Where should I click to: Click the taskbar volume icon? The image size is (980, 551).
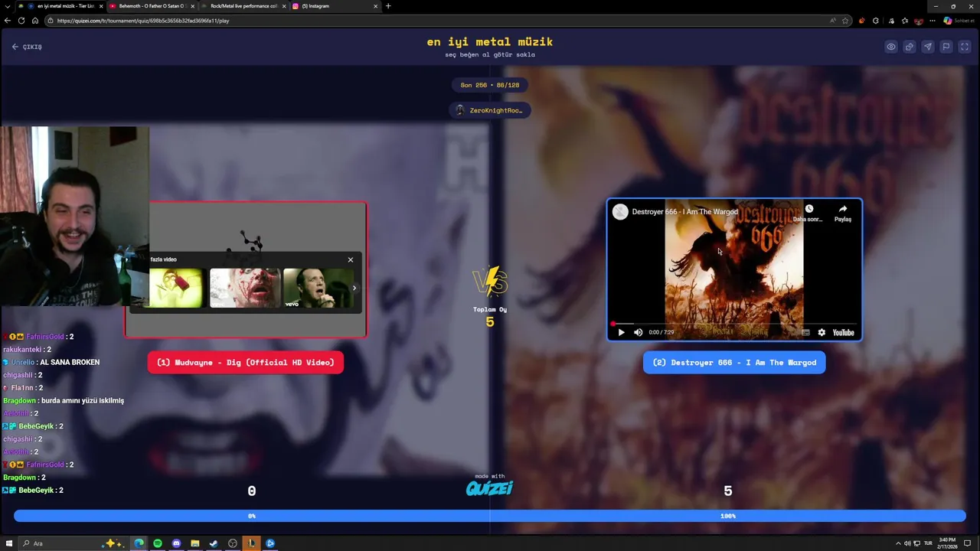(908, 543)
